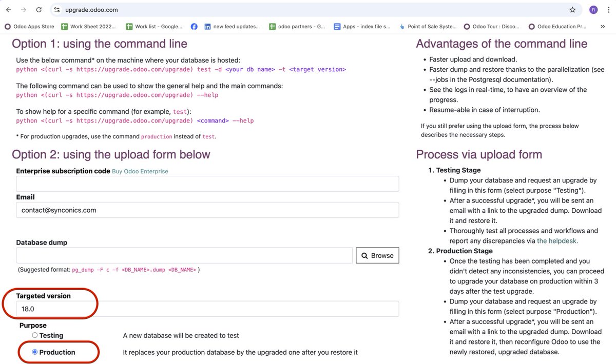
Task: Click the 'A new database will be created' description
Action: [181, 335]
